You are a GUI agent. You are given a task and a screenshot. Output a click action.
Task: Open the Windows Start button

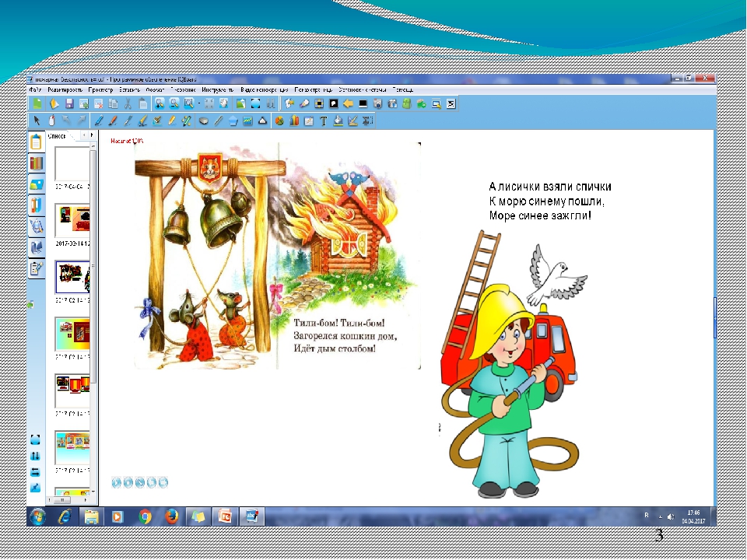coord(37,516)
